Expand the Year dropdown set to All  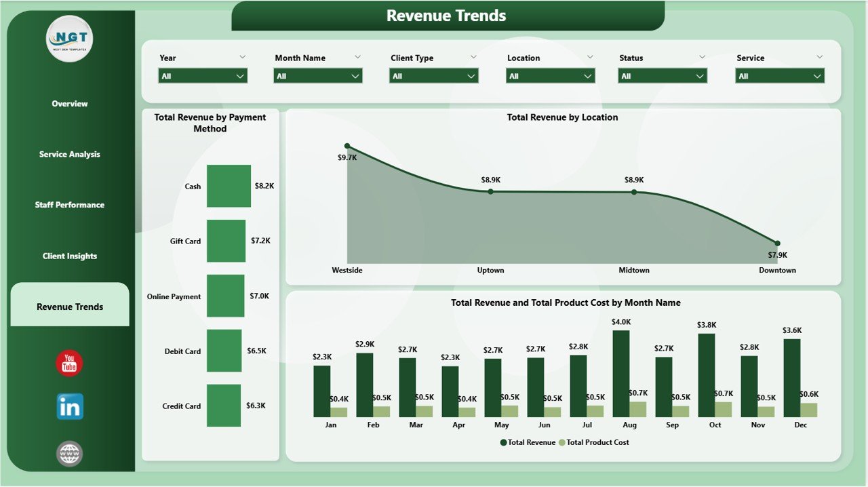click(203, 76)
